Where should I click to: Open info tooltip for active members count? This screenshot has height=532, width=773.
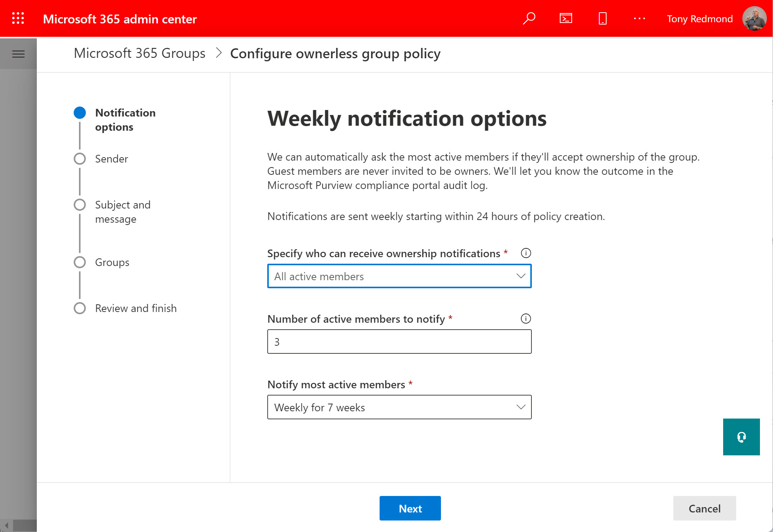tap(526, 319)
